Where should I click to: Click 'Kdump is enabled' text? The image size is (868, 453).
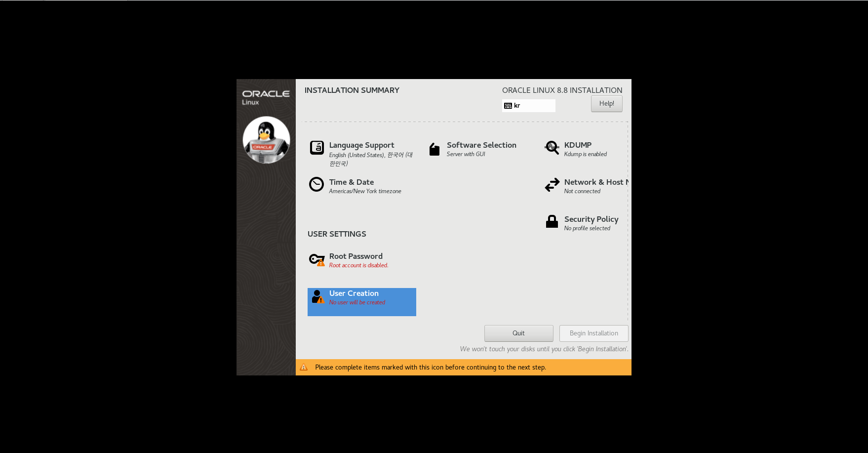click(586, 154)
